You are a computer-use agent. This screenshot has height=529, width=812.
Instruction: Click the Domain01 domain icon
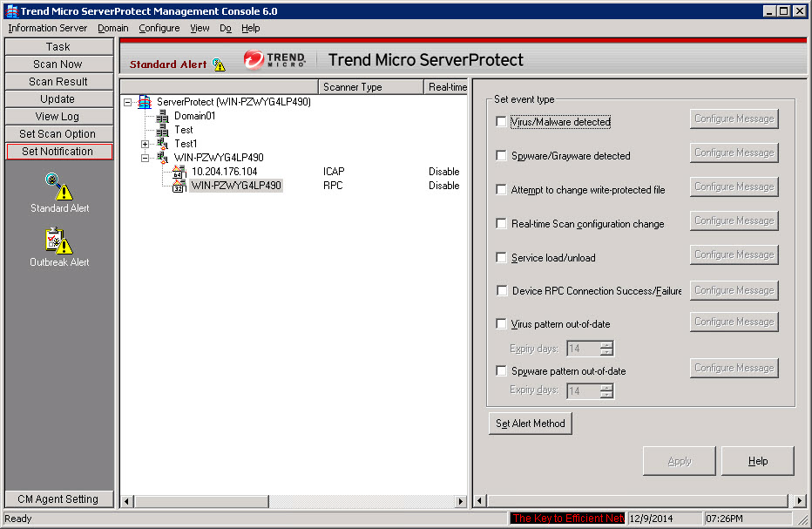(163, 116)
